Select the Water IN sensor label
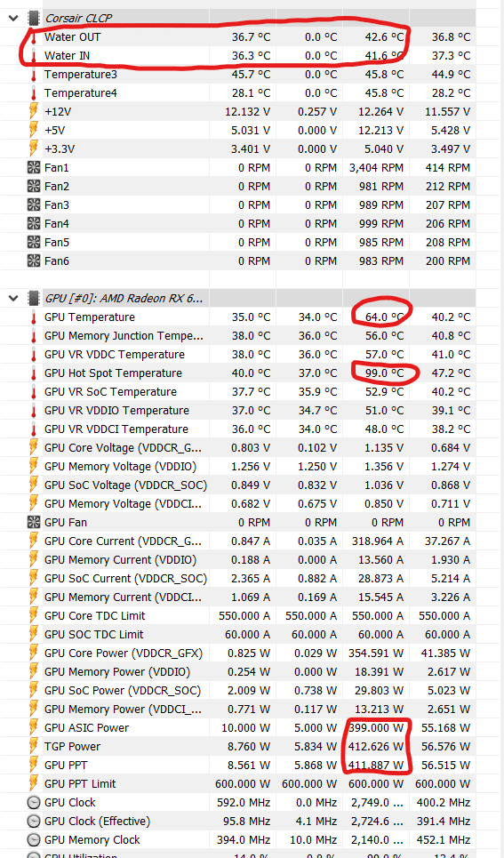This screenshot has width=504, height=858. (x=68, y=56)
